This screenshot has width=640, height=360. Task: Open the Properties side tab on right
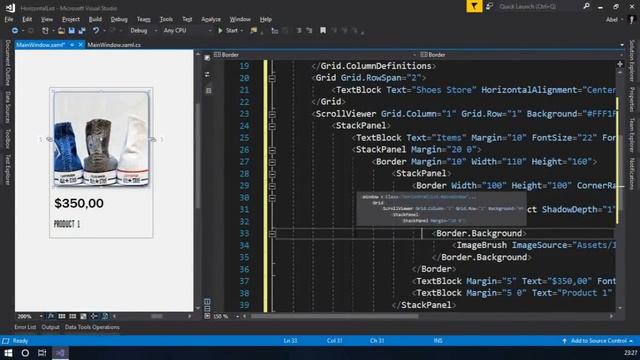[631, 99]
